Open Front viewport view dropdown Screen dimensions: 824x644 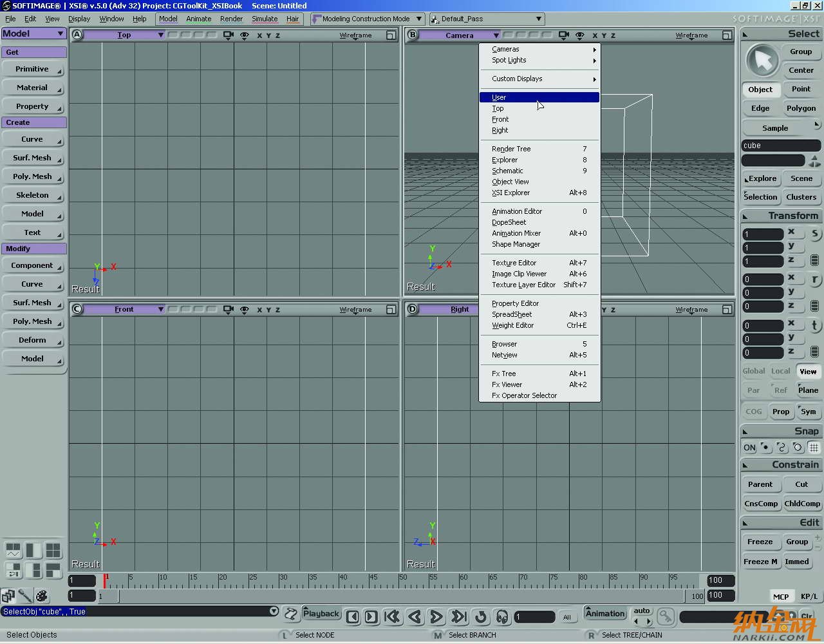tap(124, 310)
